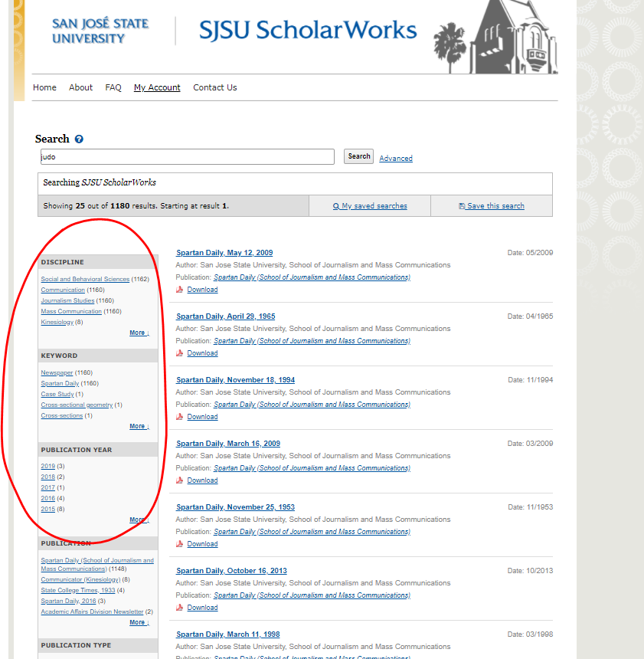Expand More under Publication Year facet
The image size is (644, 659).
[139, 520]
